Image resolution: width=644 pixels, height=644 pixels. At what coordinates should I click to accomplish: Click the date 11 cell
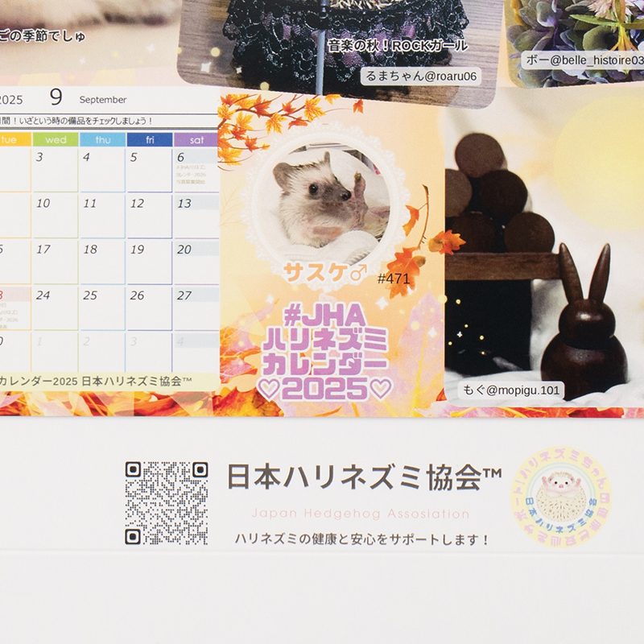pos(102,216)
